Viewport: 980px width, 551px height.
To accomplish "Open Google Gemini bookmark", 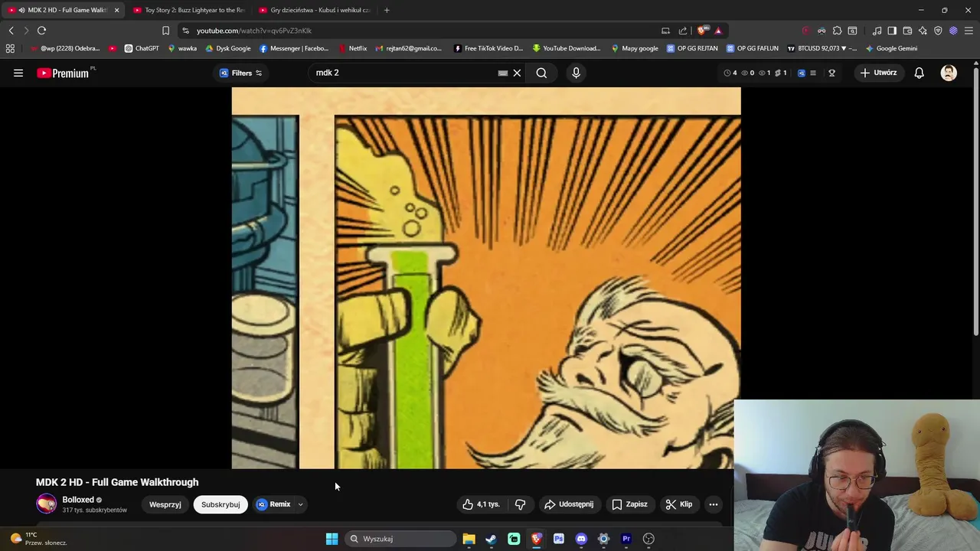I will click(x=891, y=48).
